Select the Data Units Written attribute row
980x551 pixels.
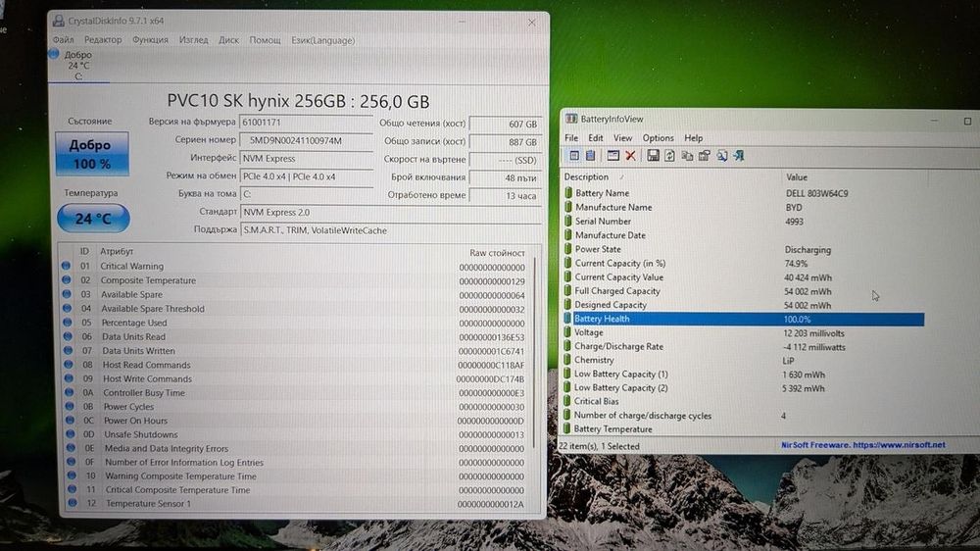(296, 351)
